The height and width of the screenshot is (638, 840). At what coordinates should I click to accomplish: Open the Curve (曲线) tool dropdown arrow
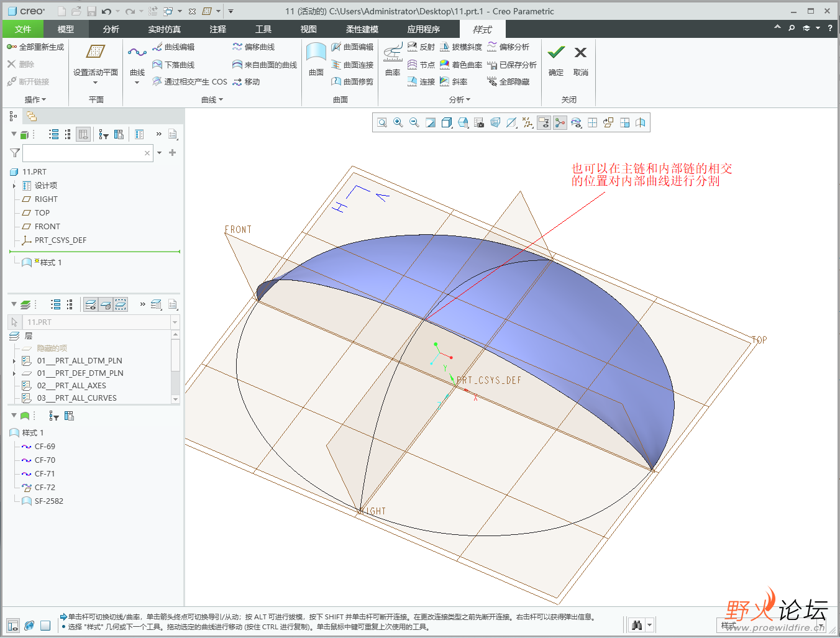tap(137, 83)
